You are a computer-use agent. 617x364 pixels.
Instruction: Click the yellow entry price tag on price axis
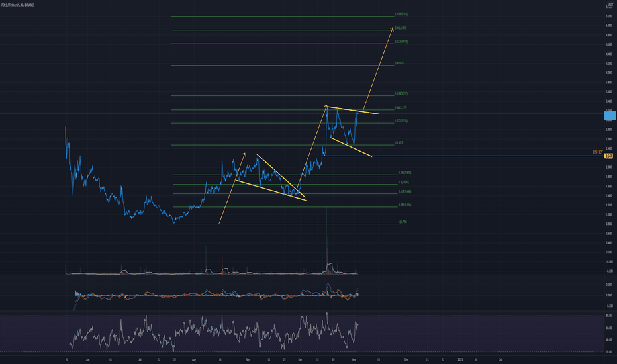click(608, 156)
